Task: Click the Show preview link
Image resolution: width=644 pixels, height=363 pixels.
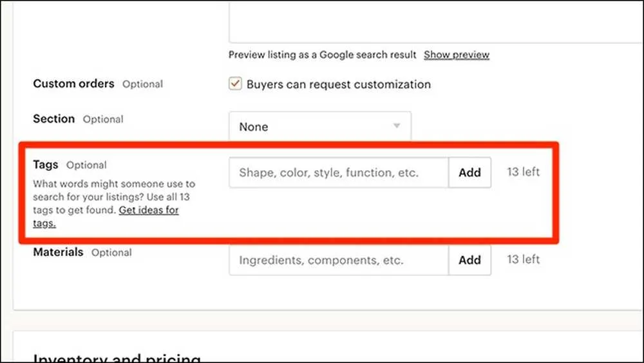Action: tap(457, 55)
